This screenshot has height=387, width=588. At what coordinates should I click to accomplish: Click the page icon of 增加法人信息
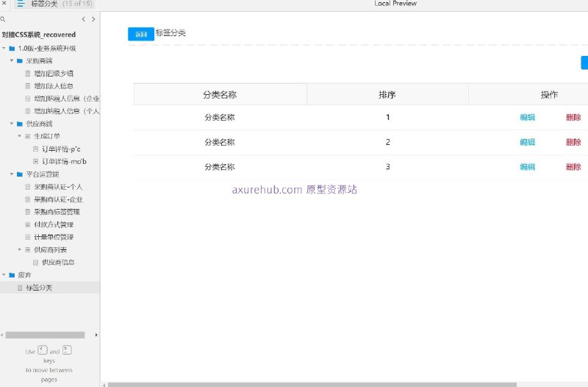pyautogui.click(x=28, y=86)
